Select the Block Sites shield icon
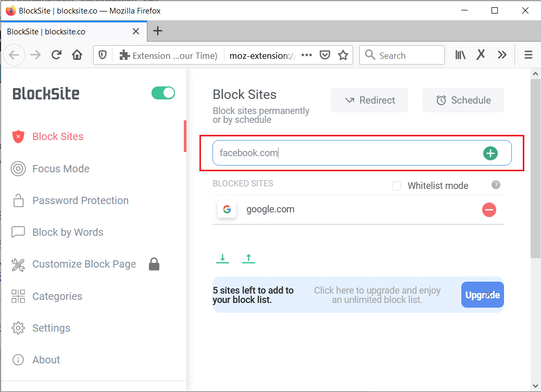The width and height of the screenshot is (541, 392). 18,136
